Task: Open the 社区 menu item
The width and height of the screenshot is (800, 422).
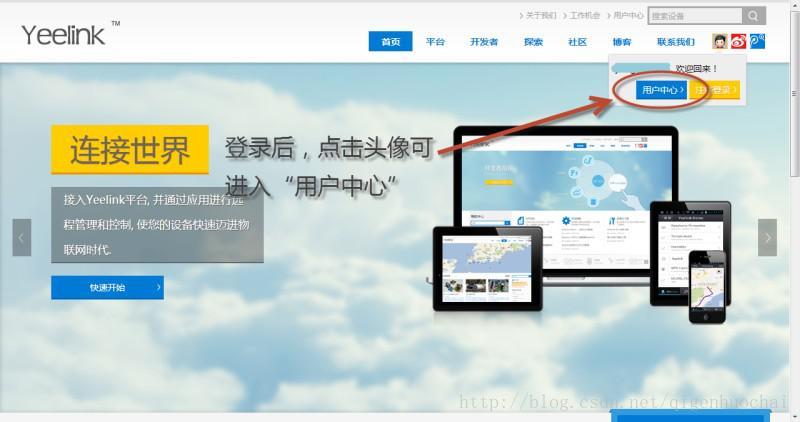Action: pos(577,41)
